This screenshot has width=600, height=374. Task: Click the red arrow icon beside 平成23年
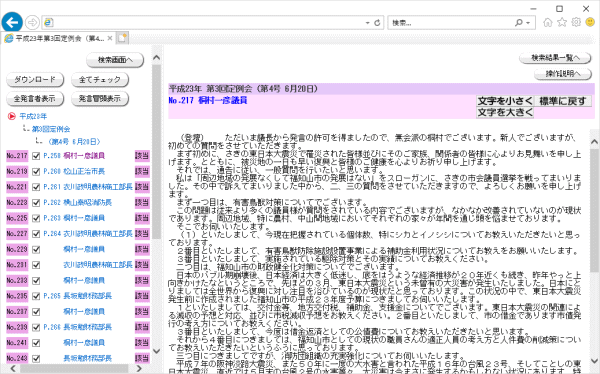[x=11, y=116]
